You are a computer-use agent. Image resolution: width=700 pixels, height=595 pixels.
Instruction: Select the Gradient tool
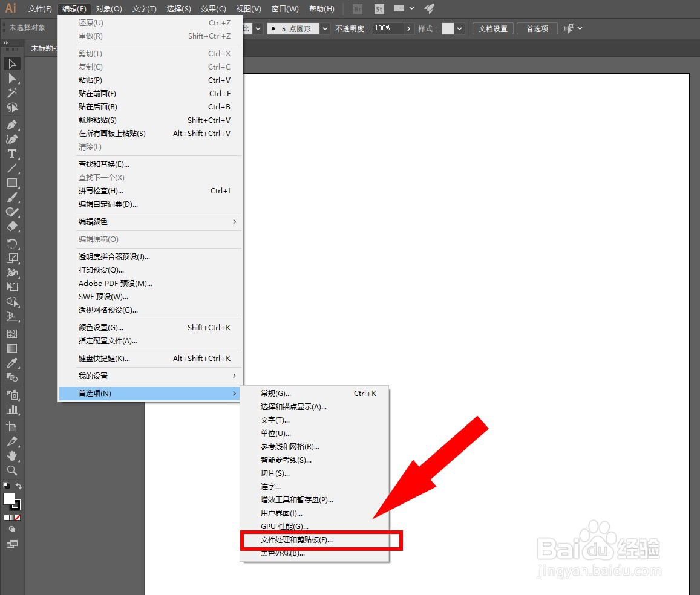[12, 348]
